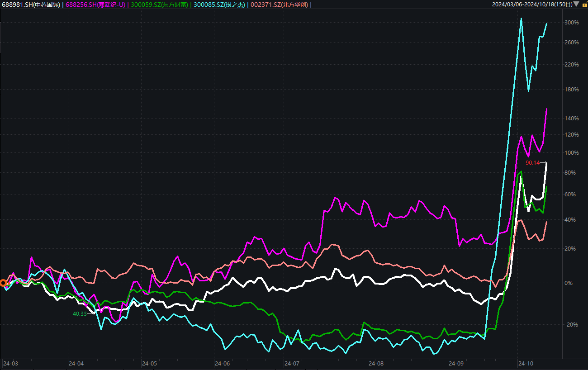The width and height of the screenshot is (588, 370).
Task: Click the 80% axis value
Action: (x=571, y=173)
